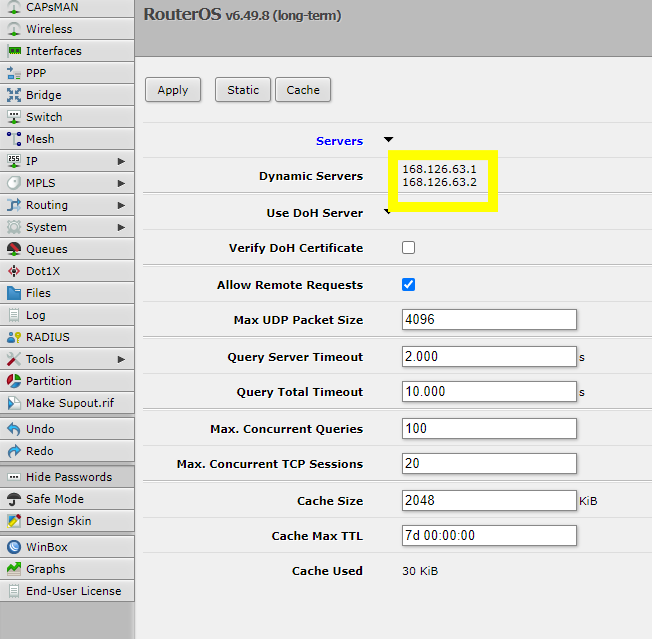Click the Queues icon
Image resolution: width=652 pixels, height=639 pixels.
14,249
